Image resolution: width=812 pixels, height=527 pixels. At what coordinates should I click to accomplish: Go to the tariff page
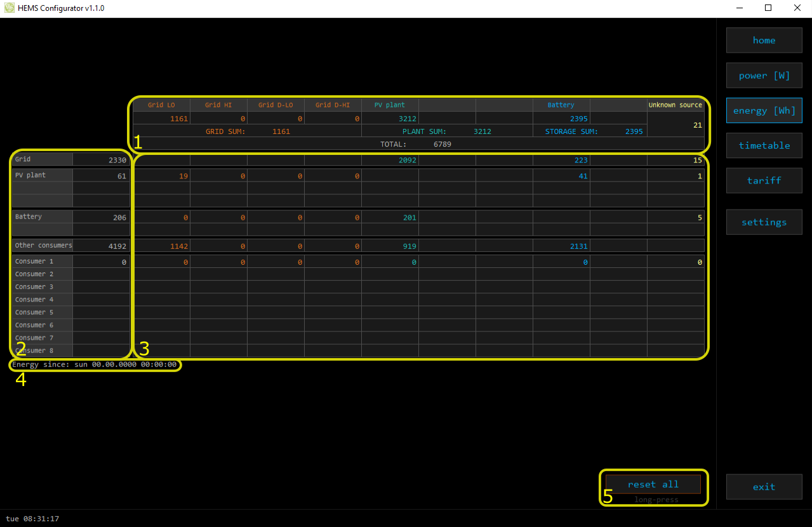(764, 180)
